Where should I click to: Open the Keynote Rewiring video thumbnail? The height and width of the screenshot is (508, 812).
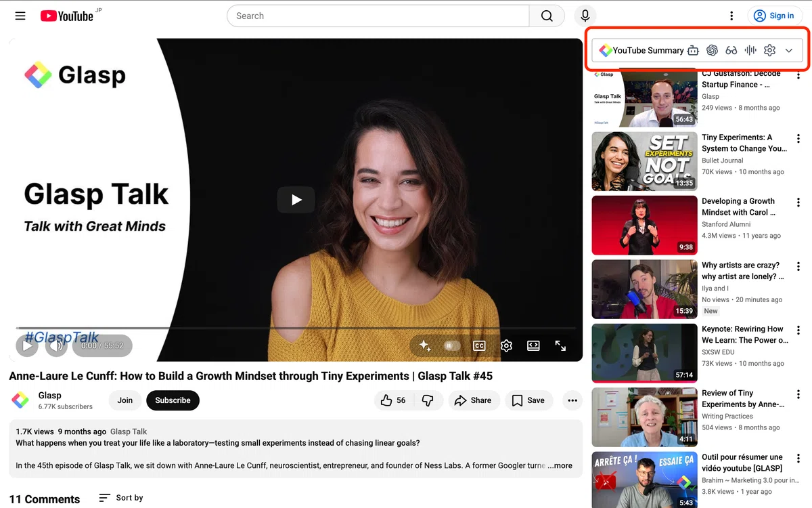click(644, 353)
